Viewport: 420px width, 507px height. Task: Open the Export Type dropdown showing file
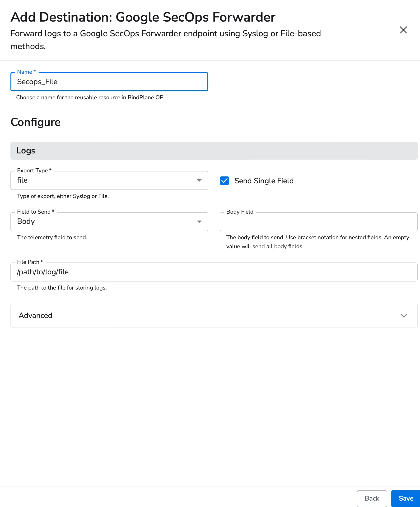point(109,180)
